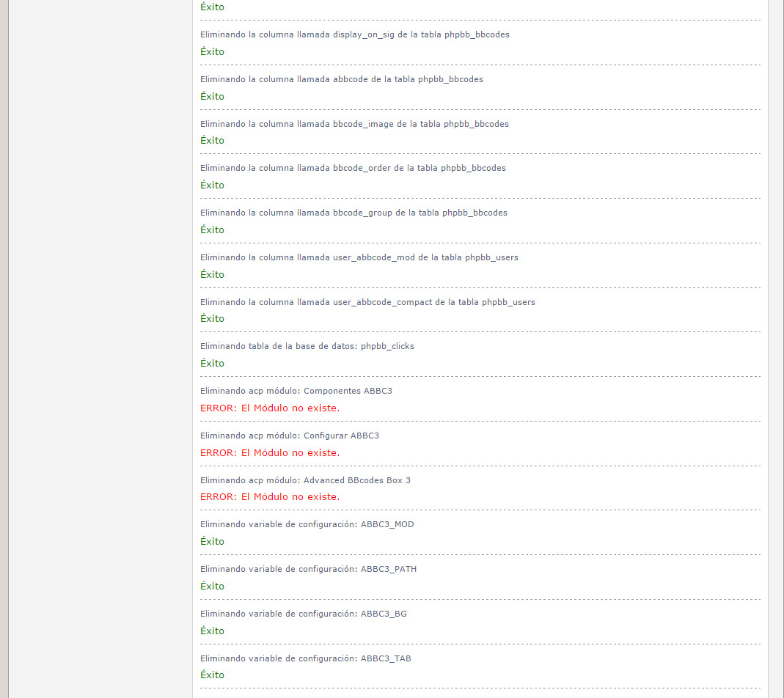784x698 pixels.
Task: Click the error below Advanced BBcodes Box 3
Action: tap(270, 496)
